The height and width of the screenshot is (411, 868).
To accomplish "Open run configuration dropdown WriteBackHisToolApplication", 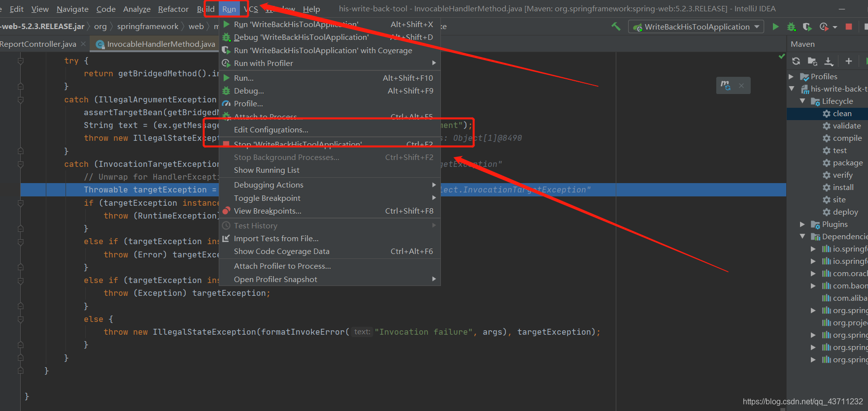I will tap(696, 27).
